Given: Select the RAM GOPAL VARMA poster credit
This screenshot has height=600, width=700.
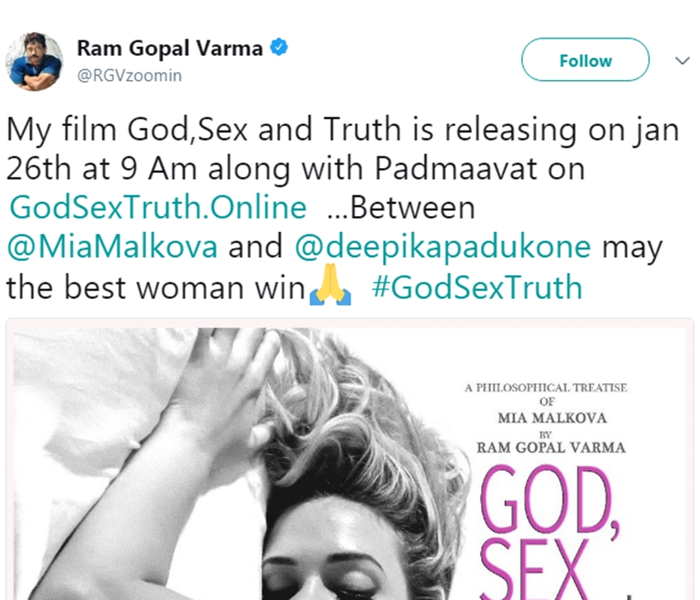Looking at the screenshot, I should 551,448.
